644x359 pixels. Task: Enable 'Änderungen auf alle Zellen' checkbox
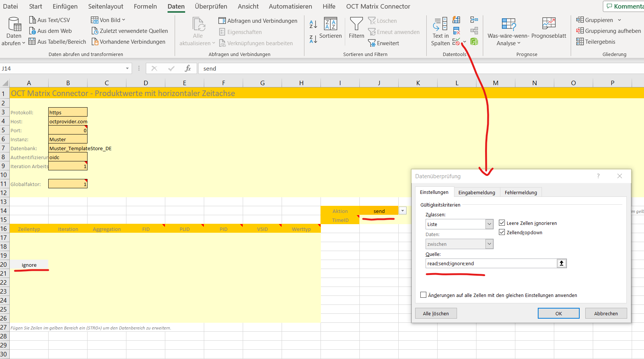(x=423, y=295)
